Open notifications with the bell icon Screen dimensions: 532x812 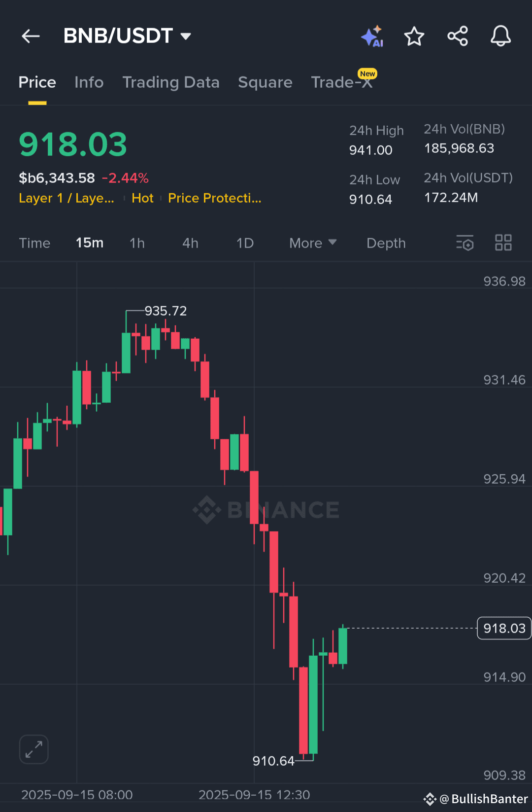(501, 35)
